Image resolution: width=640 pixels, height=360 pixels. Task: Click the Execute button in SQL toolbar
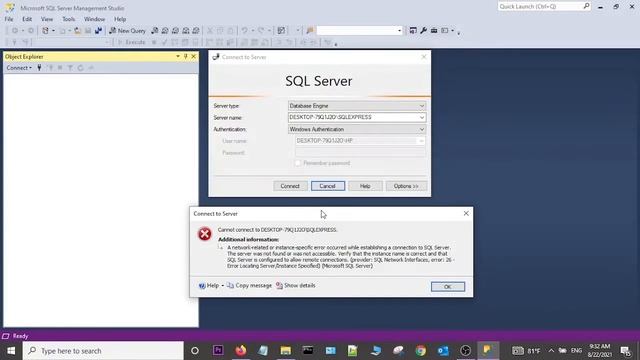pyautogui.click(x=131, y=42)
